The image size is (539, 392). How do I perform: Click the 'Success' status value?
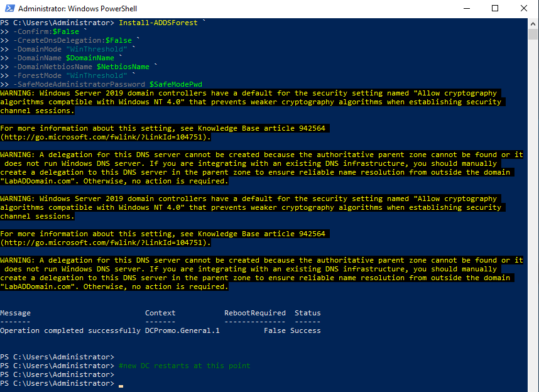(x=305, y=330)
